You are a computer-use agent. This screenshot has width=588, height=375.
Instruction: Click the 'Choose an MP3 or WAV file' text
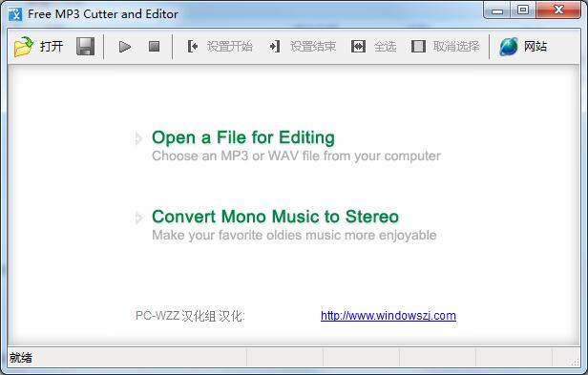click(x=296, y=156)
